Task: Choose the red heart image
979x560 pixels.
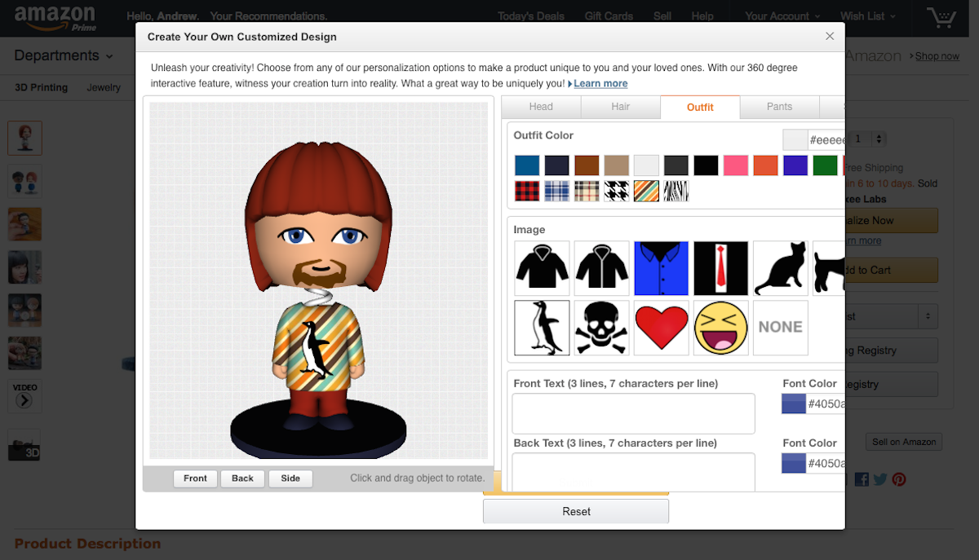Action: (661, 328)
